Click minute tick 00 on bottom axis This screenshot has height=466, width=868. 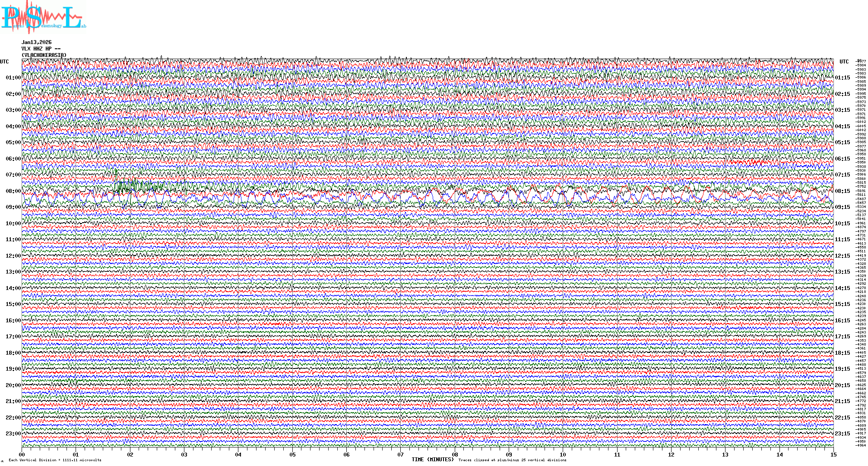tap(22, 455)
